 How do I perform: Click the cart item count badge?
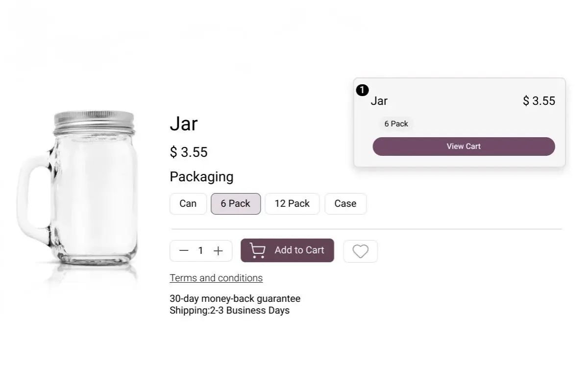point(362,90)
